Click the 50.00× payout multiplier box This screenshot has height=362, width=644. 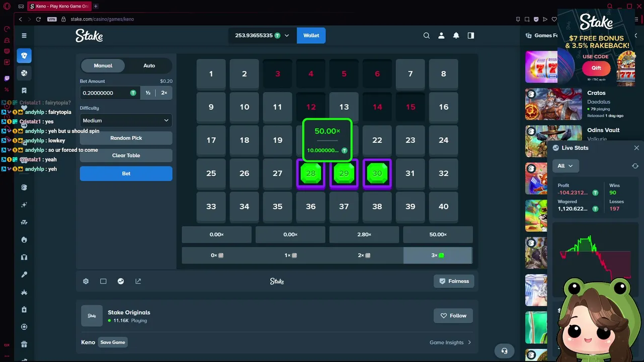click(438, 235)
